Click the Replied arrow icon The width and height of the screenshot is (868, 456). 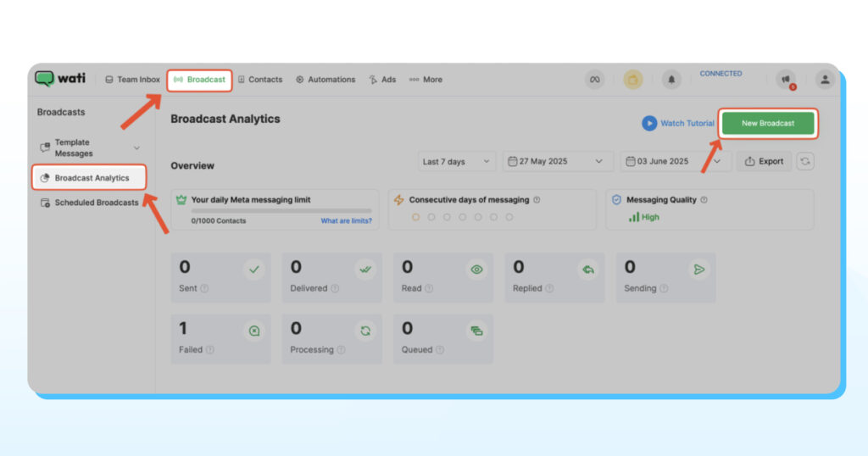[588, 270]
